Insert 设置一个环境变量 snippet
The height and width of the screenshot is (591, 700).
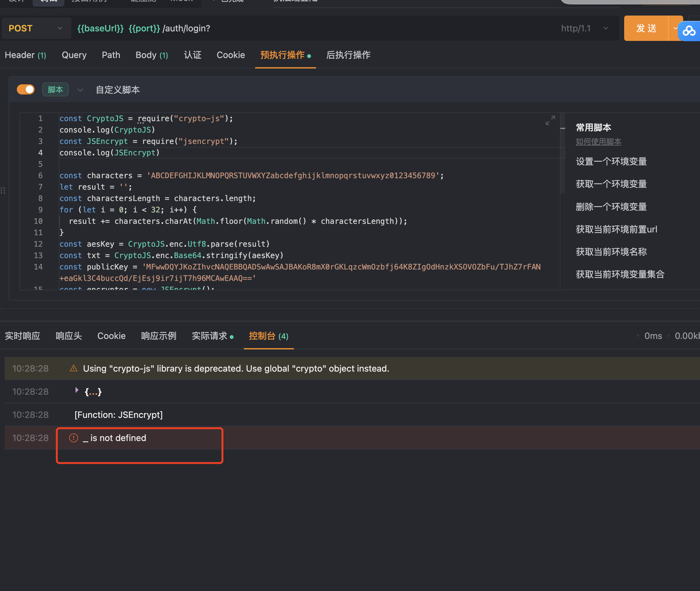(611, 161)
